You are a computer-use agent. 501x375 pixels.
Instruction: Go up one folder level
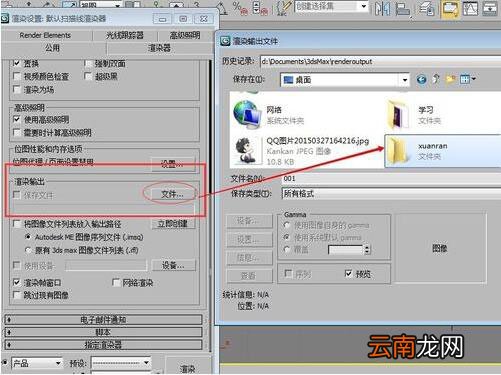[x=436, y=79]
